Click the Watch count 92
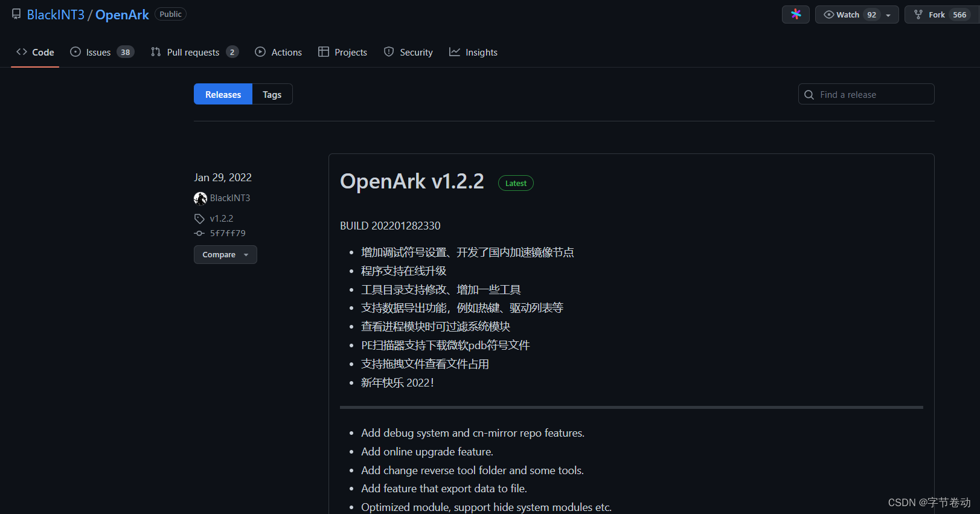This screenshot has width=980, height=514. 871,14
